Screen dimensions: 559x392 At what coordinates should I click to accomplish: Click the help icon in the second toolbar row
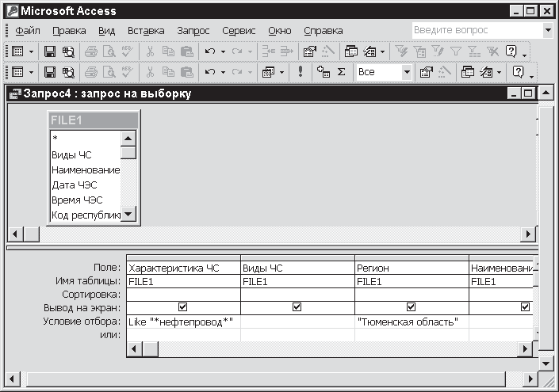[x=519, y=72]
